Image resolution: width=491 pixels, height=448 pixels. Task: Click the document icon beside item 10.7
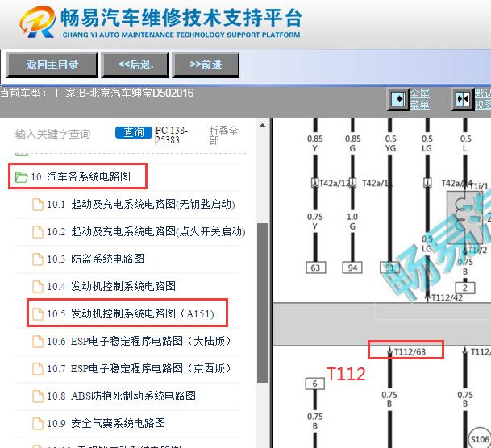tap(38, 369)
